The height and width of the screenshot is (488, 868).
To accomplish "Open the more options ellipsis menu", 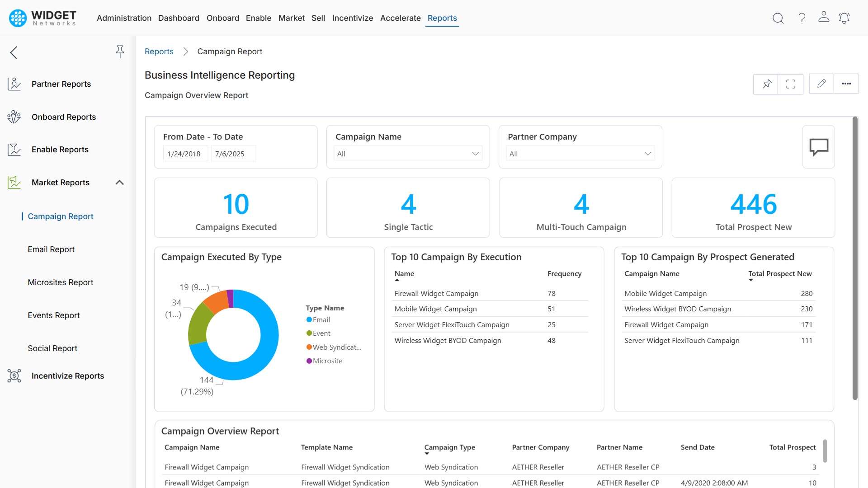I will (x=846, y=84).
